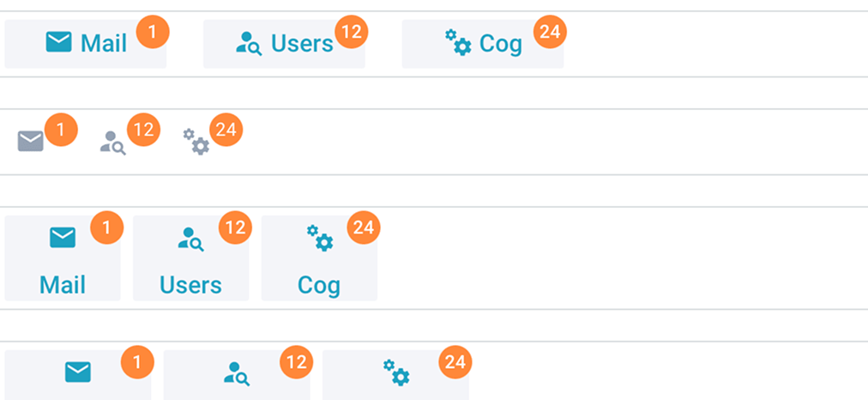
Task: Click badge 24 on the unlabeled blue cog button
Action: click(455, 362)
